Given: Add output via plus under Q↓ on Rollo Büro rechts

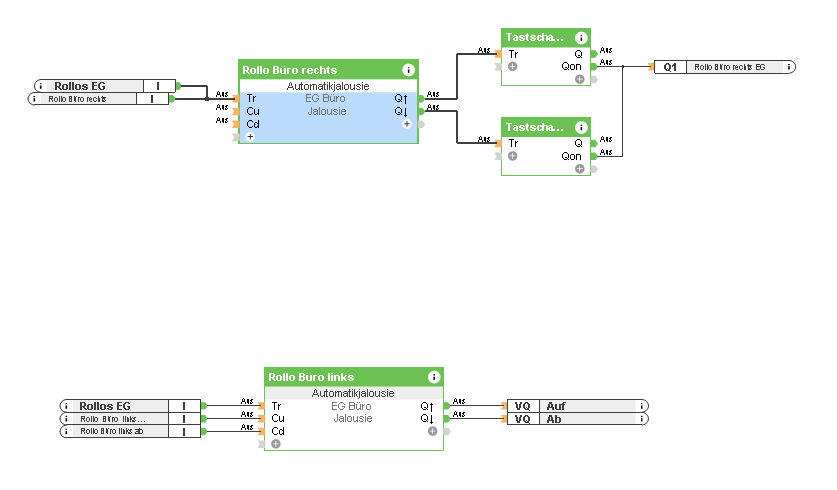Looking at the screenshot, I should pos(407,124).
